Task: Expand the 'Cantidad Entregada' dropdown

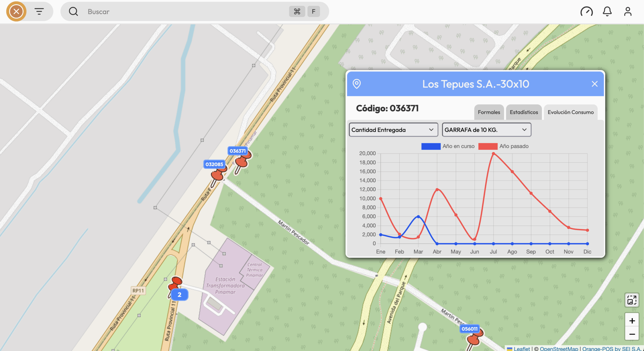Action: click(393, 130)
